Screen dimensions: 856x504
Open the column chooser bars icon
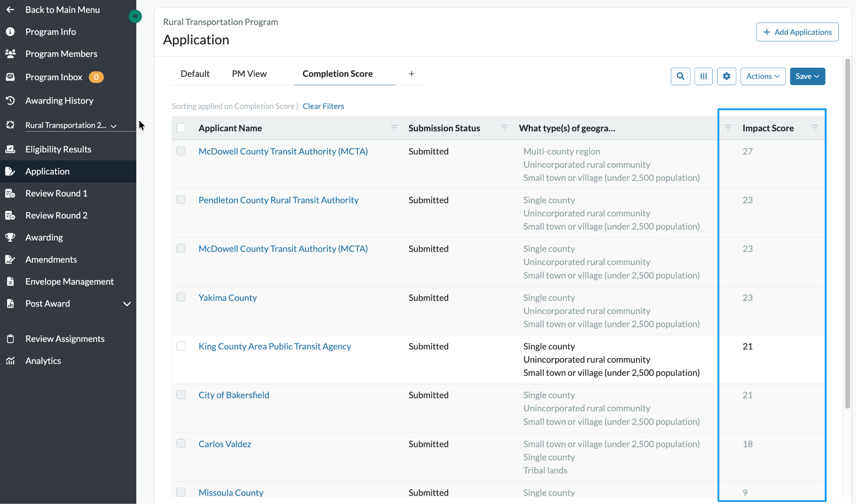703,76
